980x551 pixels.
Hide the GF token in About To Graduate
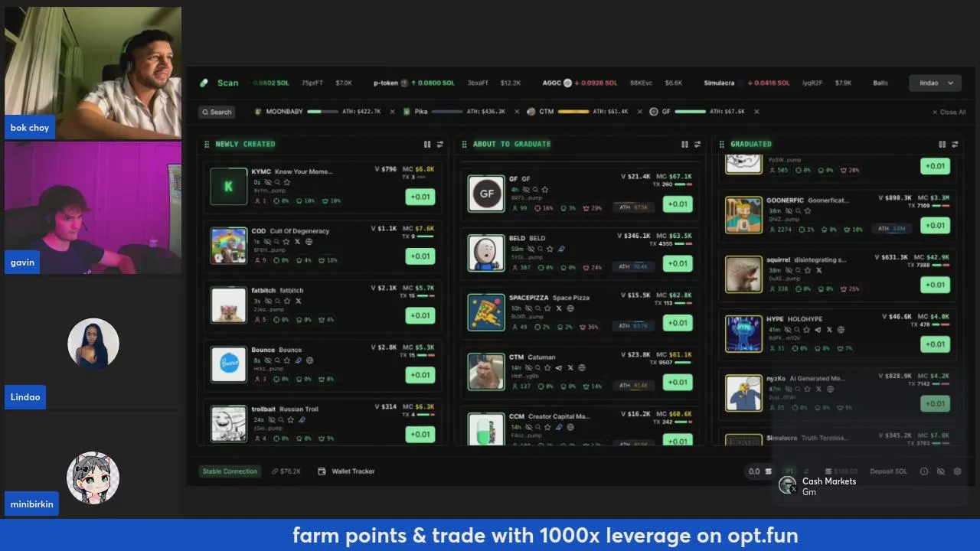pos(526,189)
